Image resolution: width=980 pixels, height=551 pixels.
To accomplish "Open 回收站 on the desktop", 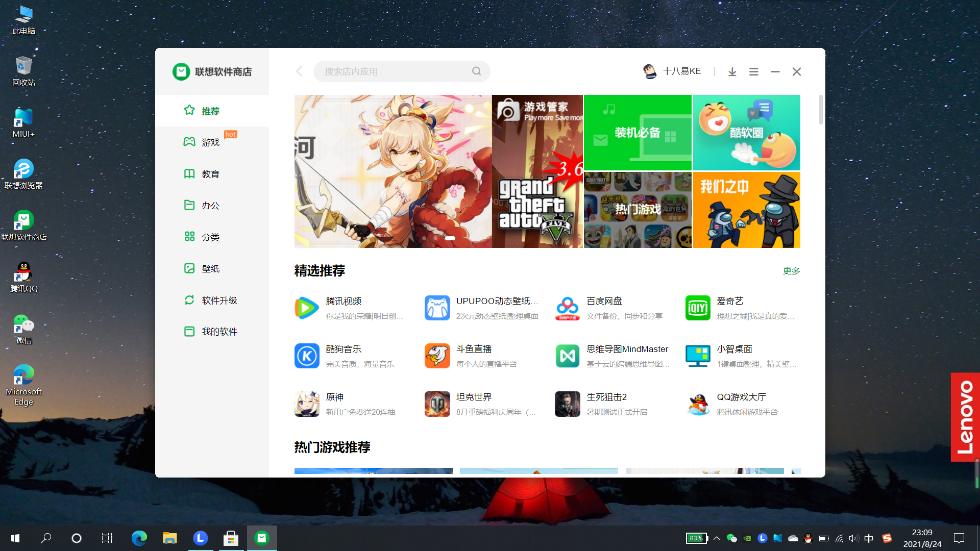I will point(23,71).
